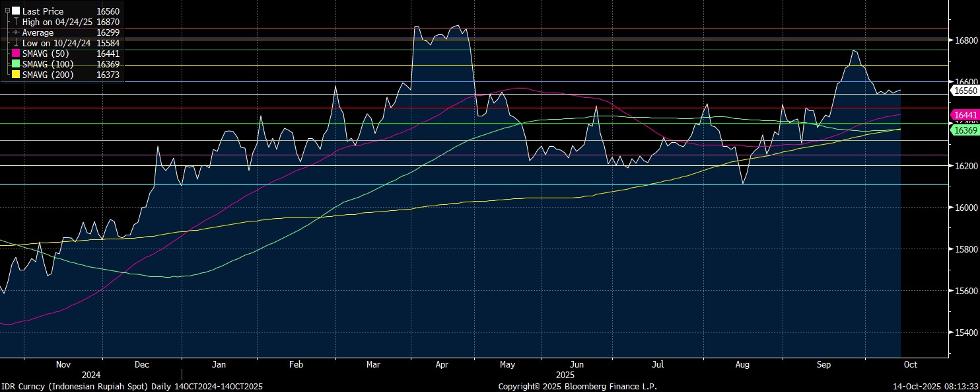
Task: Click the green SMAVG (100) legend swatch
Action: click(x=16, y=65)
